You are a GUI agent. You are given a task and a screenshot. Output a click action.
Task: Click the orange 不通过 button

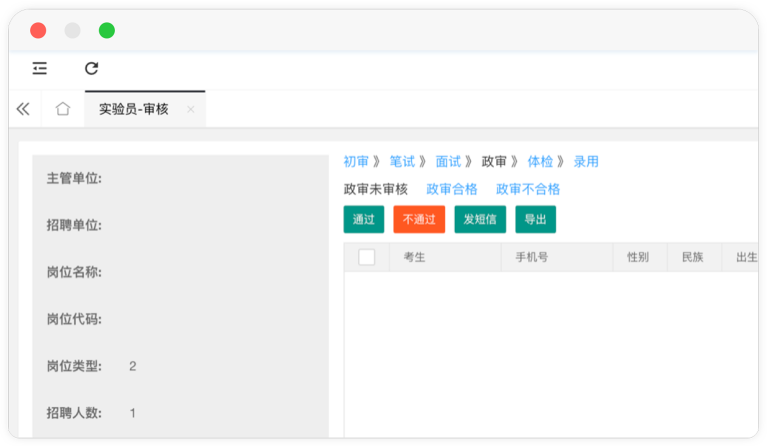[x=419, y=219]
